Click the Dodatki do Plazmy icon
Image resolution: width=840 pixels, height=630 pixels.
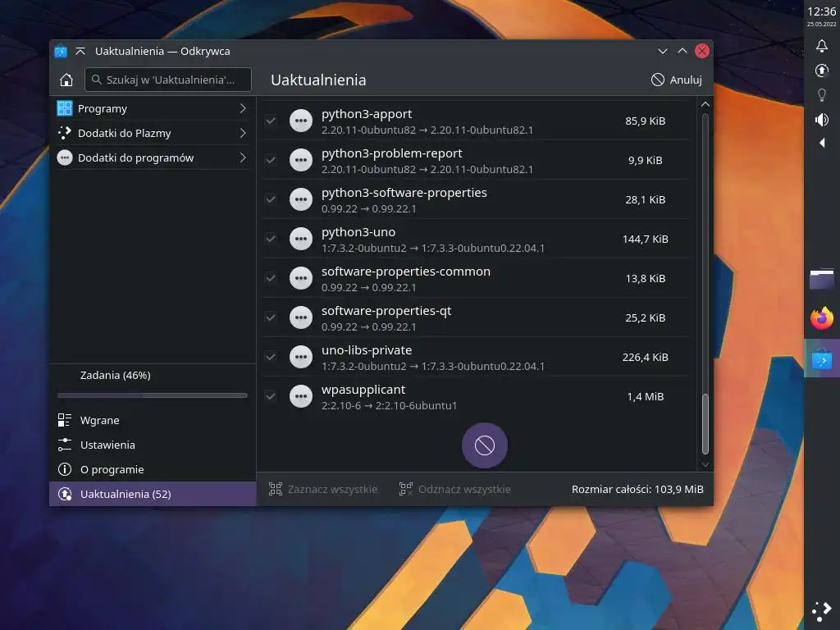click(65, 133)
